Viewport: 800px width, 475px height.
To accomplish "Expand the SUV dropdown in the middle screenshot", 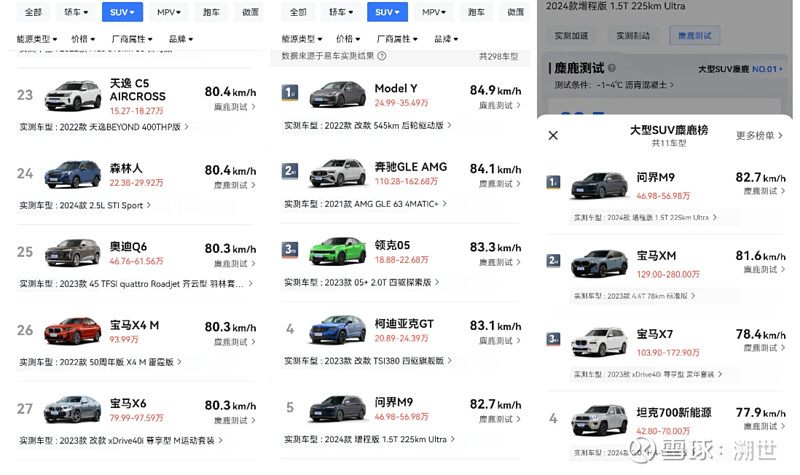I will pos(387,12).
